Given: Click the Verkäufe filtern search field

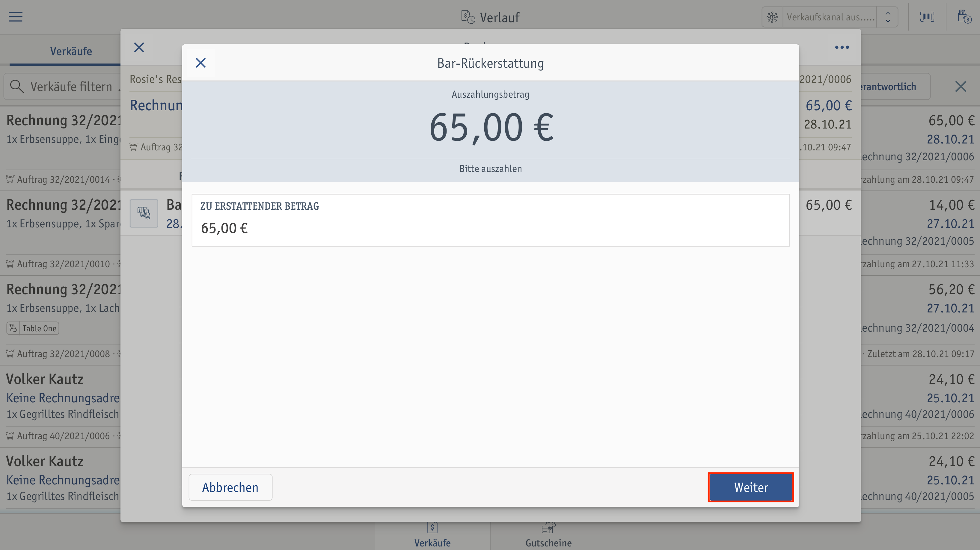Looking at the screenshot, I should click(62, 86).
